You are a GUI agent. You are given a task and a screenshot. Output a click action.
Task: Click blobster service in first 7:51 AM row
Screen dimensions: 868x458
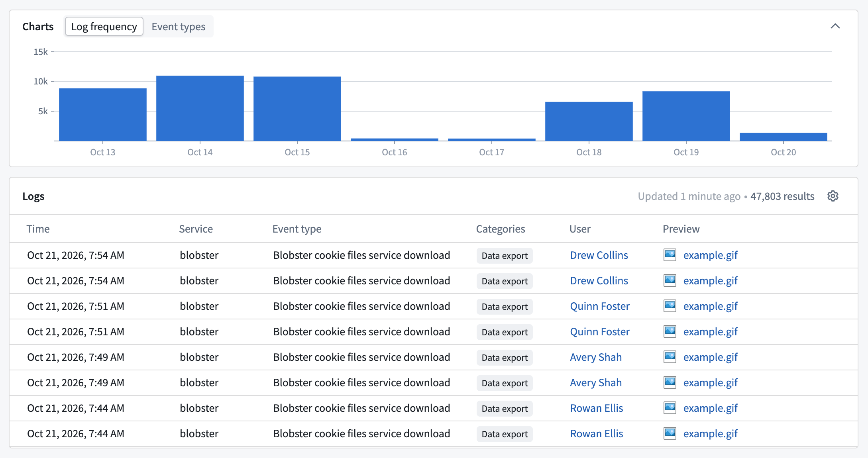(x=199, y=306)
